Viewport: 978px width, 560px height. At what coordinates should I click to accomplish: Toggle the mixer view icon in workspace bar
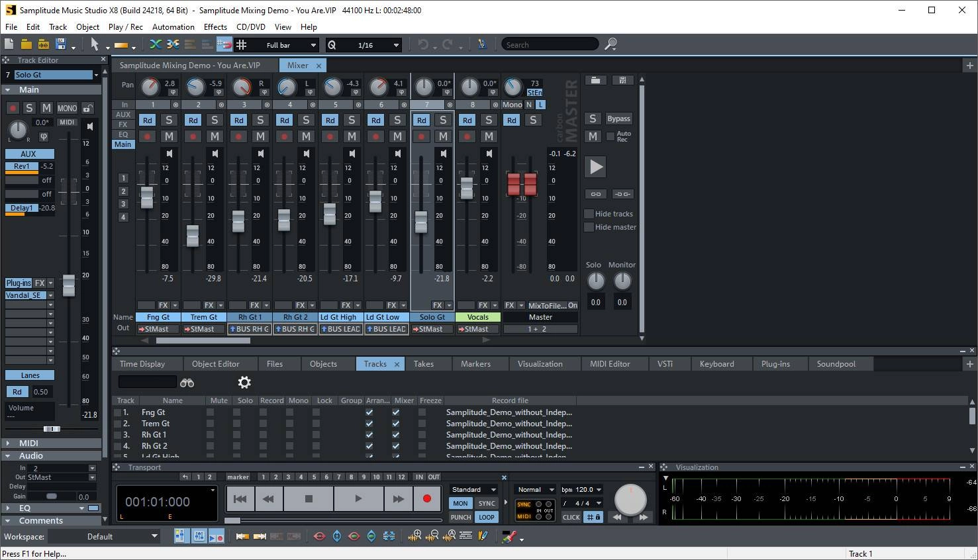[x=199, y=536]
